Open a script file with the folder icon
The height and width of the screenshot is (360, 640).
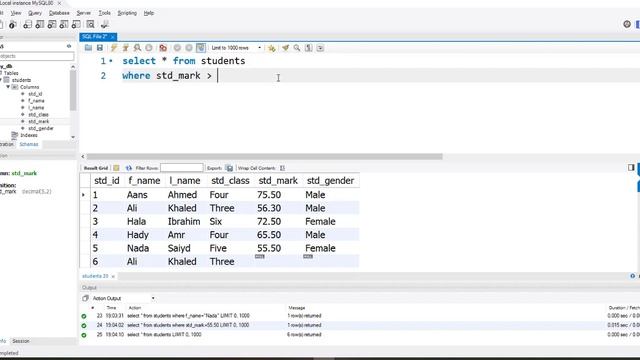tap(88, 48)
